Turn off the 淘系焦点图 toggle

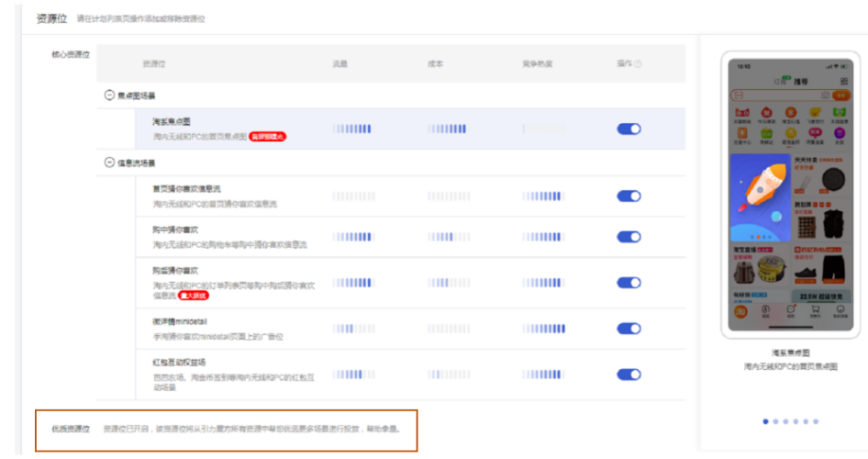click(629, 129)
